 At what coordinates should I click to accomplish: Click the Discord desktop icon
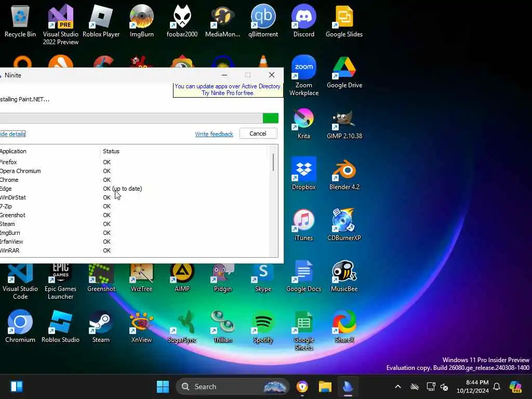coord(303,21)
